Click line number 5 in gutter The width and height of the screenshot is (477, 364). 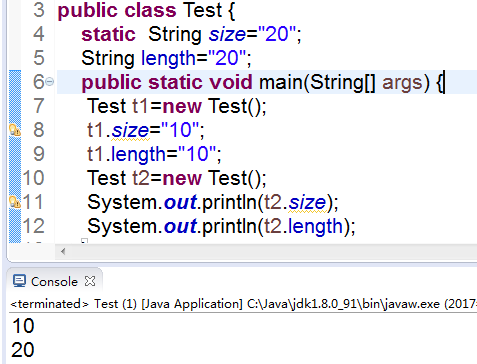tap(39, 58)
